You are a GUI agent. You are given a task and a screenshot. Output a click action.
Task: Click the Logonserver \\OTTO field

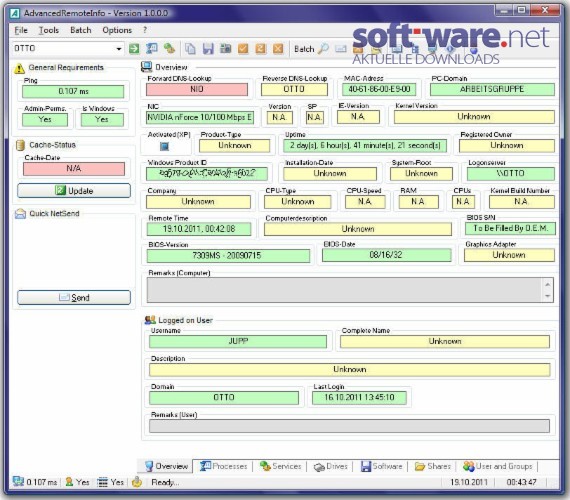click(510, 174)
